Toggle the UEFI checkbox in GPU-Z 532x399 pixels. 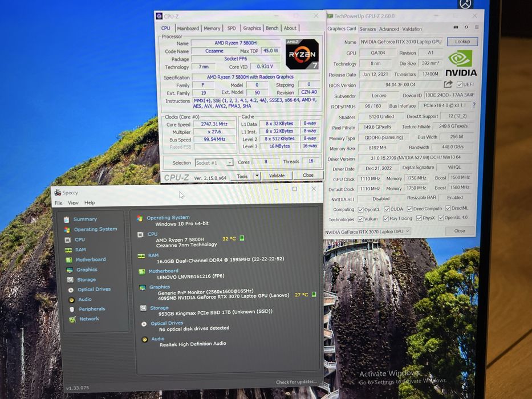[460, 84]
